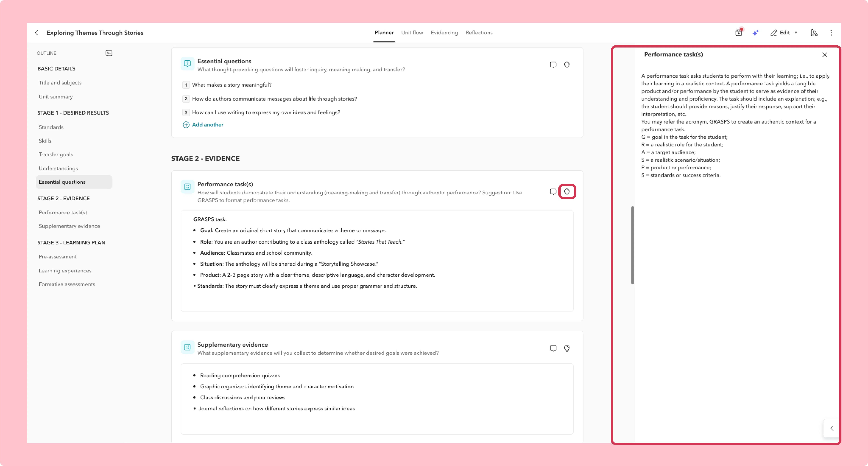This screenshot has height=466, width=868.
Task: Click the Performance task(s) section icon
Action: coord(187,187)
